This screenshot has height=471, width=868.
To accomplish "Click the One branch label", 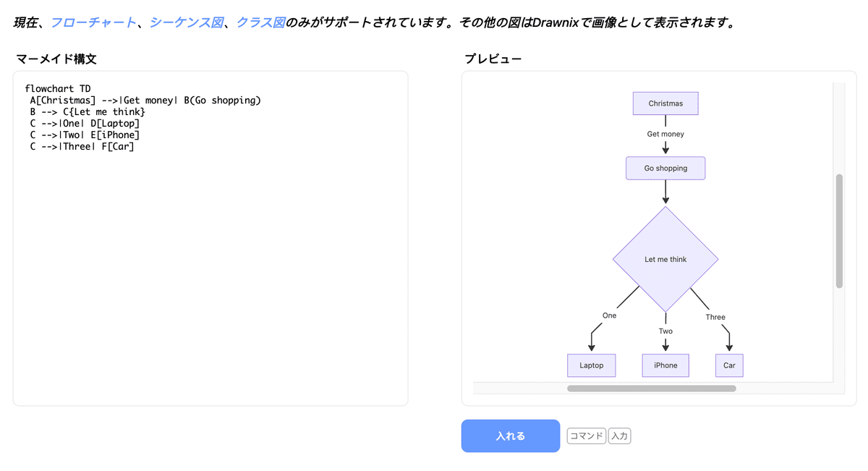I will [609, 315].
